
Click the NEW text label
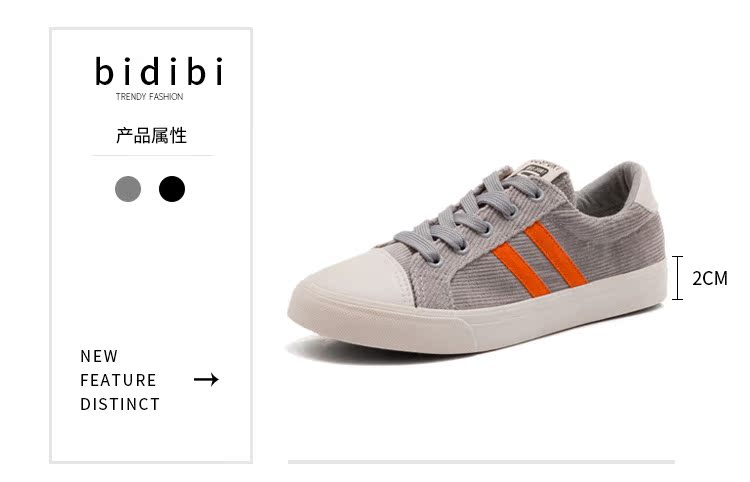[99, 356]
